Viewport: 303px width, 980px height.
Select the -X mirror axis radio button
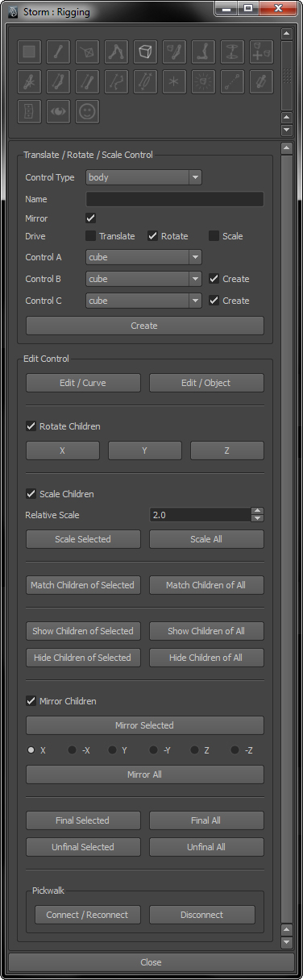(72, 750)
